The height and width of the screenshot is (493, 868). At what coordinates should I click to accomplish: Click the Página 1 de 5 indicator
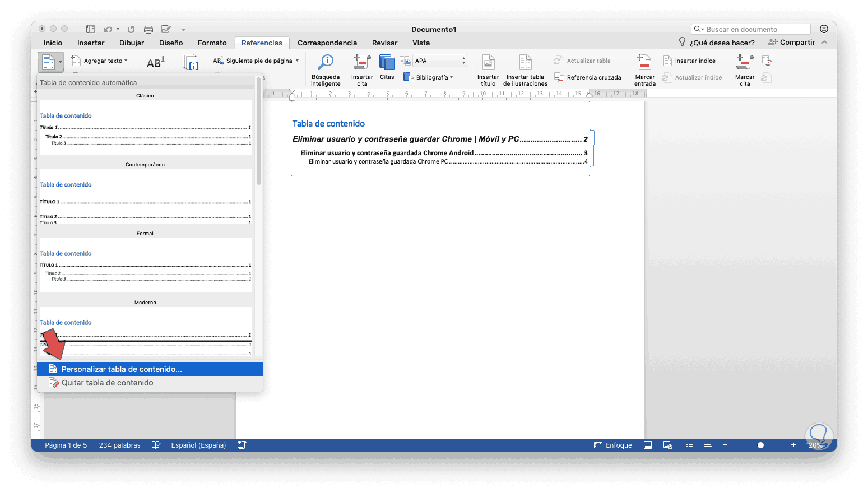pyautogui.click(x=66, y=445)
